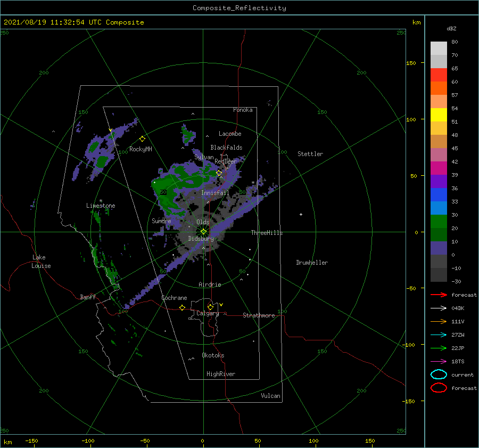The image size is (479, 448).
Task: Click the Lacombe city label
Action: [230, 134]
